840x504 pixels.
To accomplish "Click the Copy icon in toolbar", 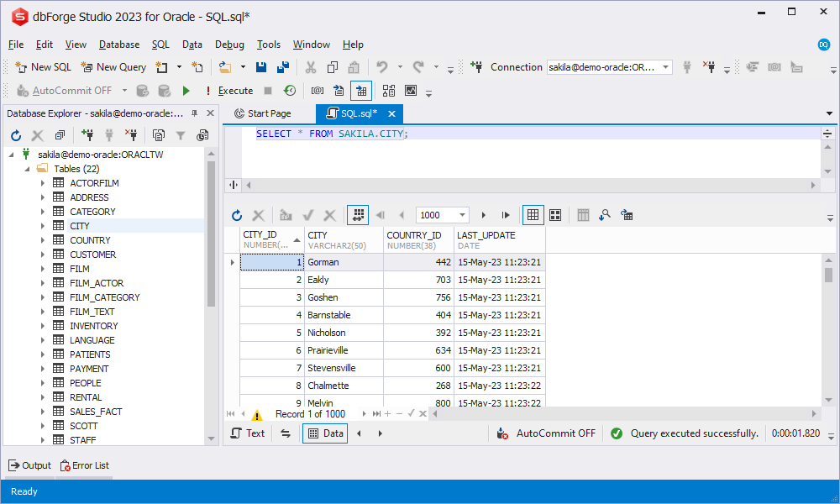I will click(x=333, y=67).
